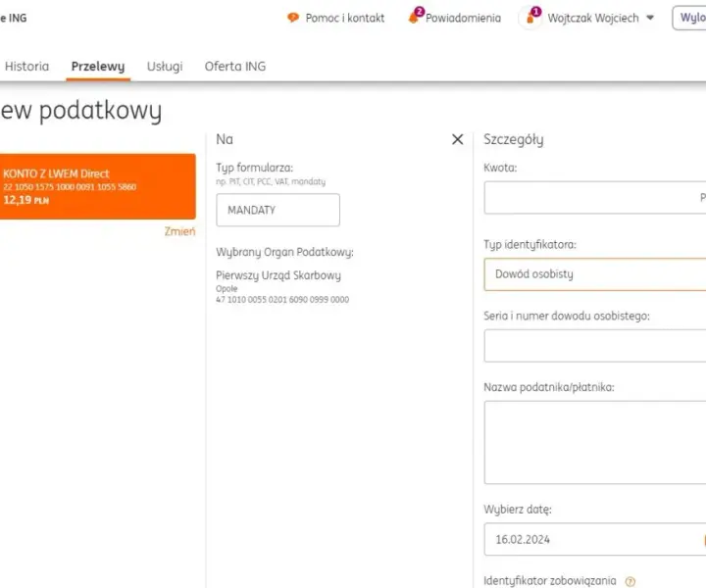Click the 12,19 PLN balance

point(26,200)
